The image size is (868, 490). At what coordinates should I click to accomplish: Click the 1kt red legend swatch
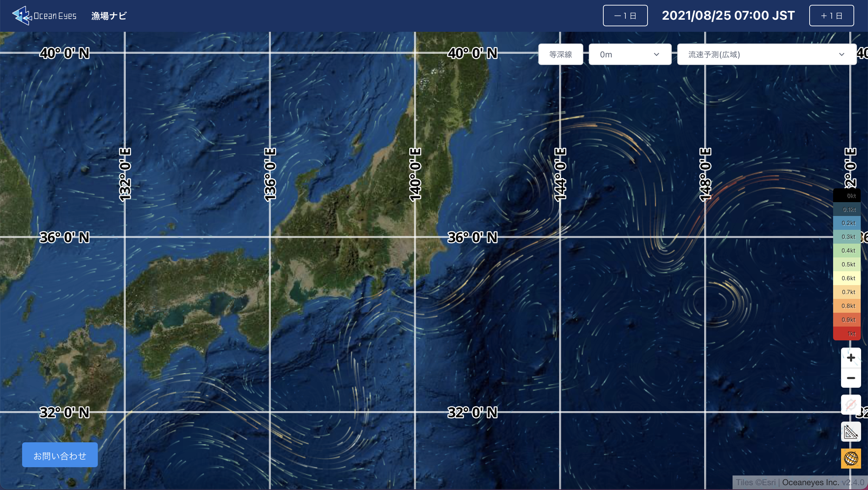point(847,333)
